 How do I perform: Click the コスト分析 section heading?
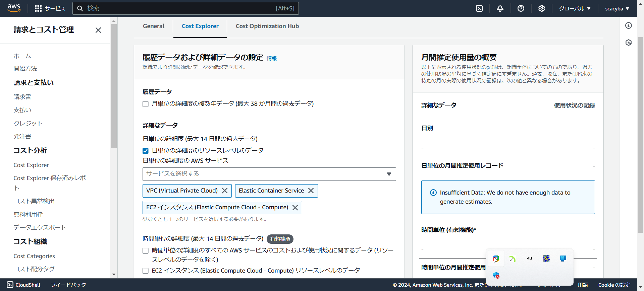pos(30,151)
